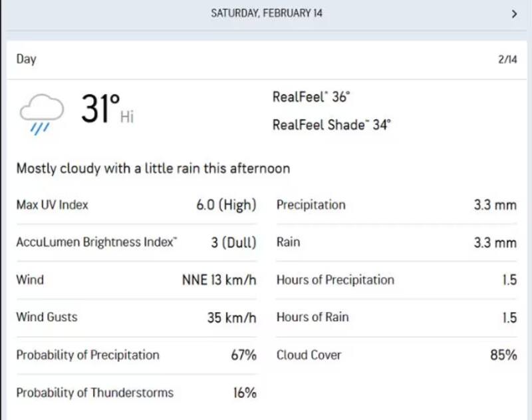Click the NNE 13 km/h wind value
Viewport: 532px width, 420px height.
(x=219, y=280)
